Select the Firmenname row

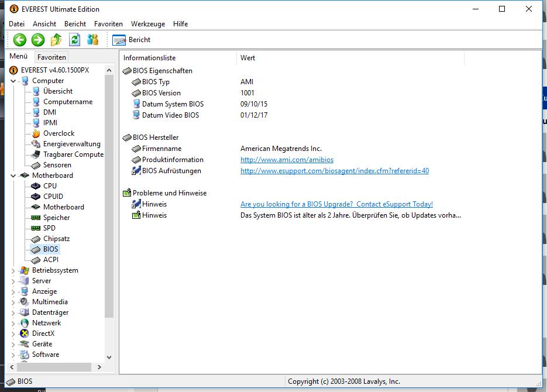click(161, 149)
